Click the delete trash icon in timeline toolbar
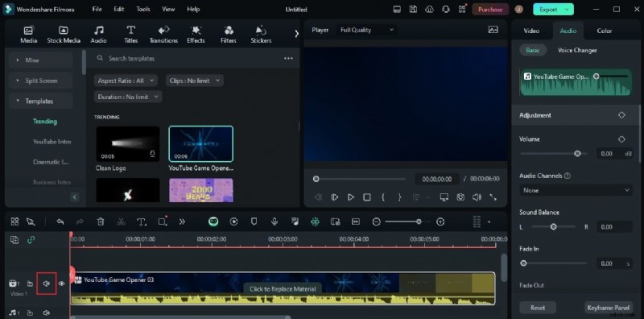Screen dimensions: 644x319 coord(100,222)
